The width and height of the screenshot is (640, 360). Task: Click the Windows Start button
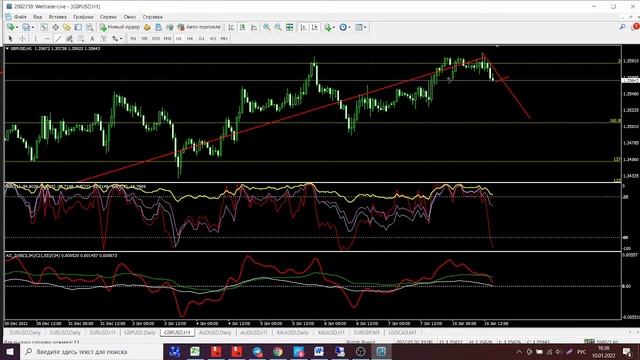pyautogui.click(x=10, y=351)
